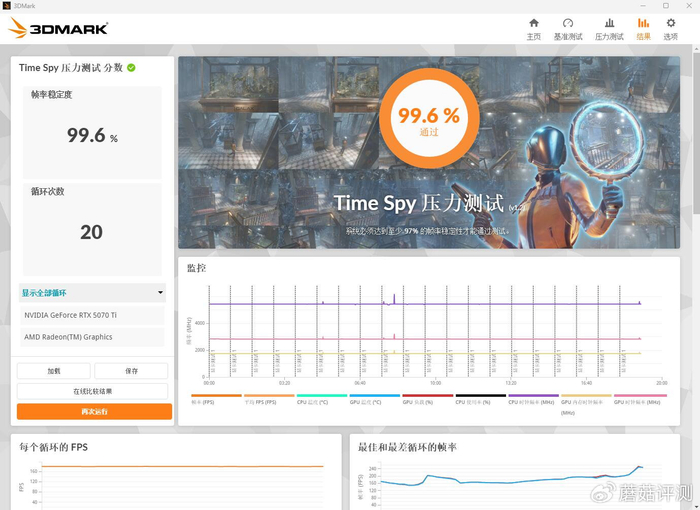Click the 3DMARK logo

click(58, 28)
